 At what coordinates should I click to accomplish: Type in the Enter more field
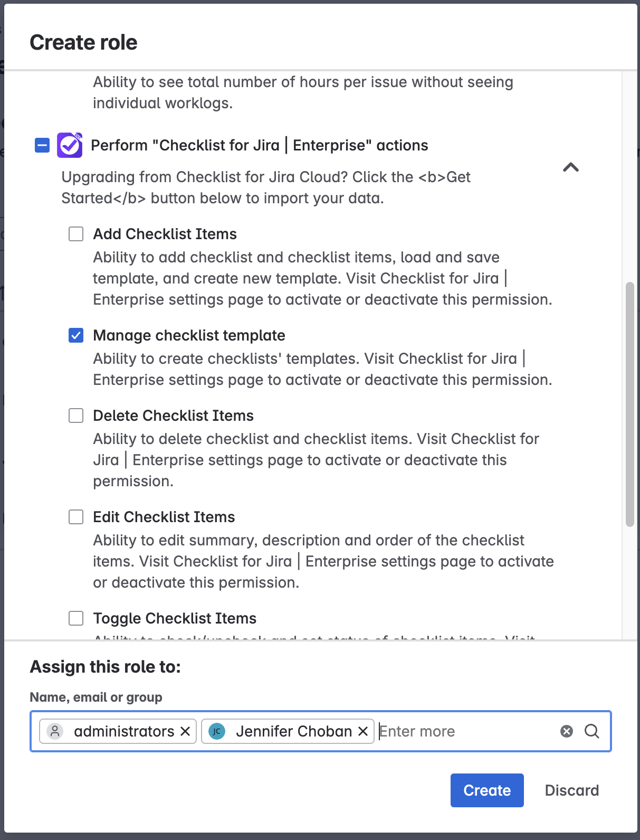click(464, 731)
